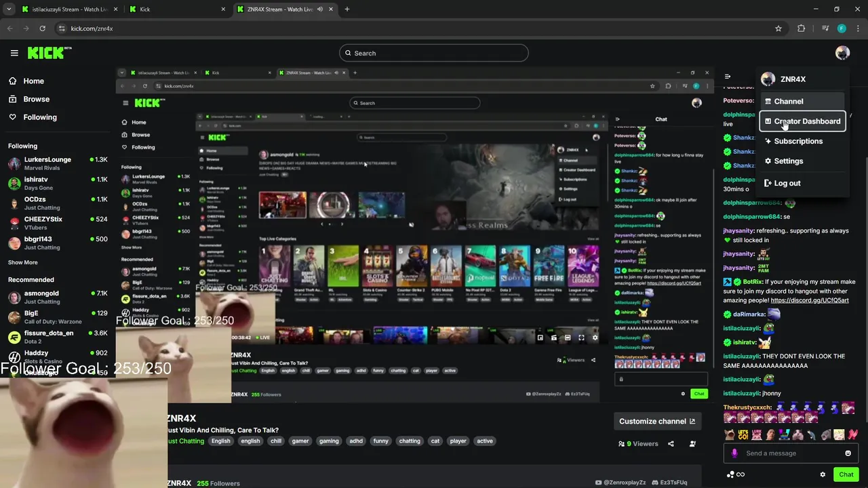
Task: Click the Customize channel button
Action: click(657, 421)
